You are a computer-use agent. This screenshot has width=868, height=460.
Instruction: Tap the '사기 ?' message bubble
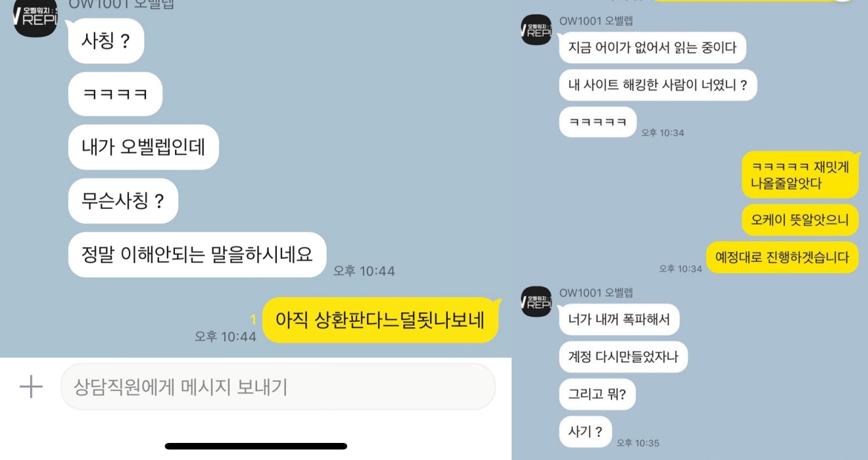click(x=585, y=432)
